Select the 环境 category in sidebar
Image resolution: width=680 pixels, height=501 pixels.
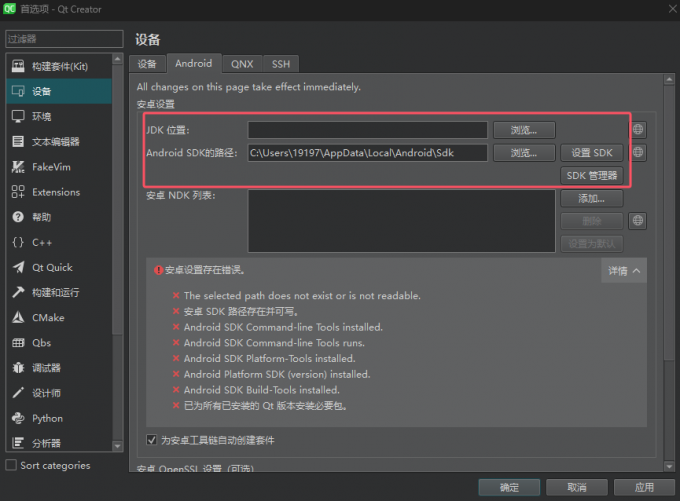click(42, 117)
